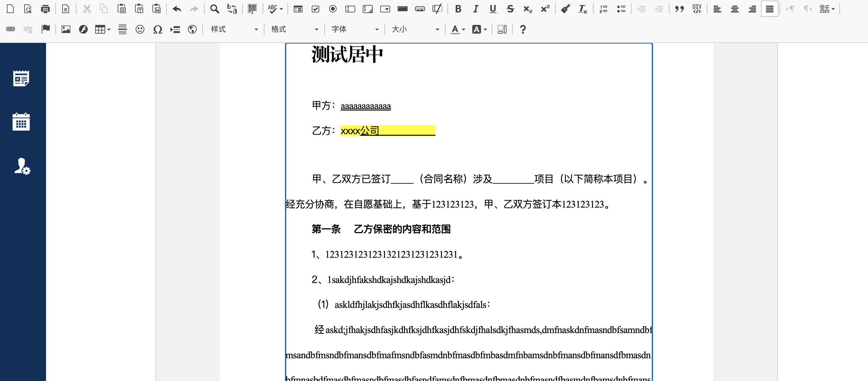Toggle Bold formatting
Viewport: 868px width, 381px height.
[x=458, y=9]
